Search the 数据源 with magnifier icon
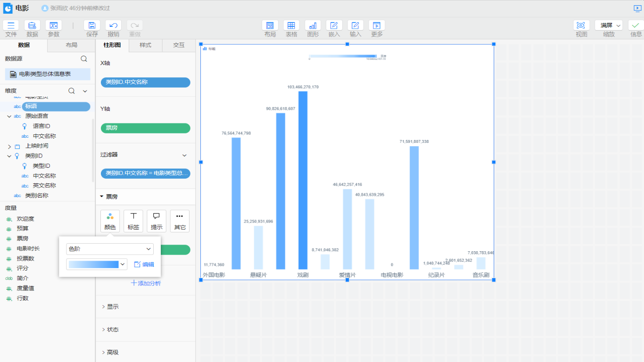The width and height of the screenshot is (644, 362). [x=84, y=59]
